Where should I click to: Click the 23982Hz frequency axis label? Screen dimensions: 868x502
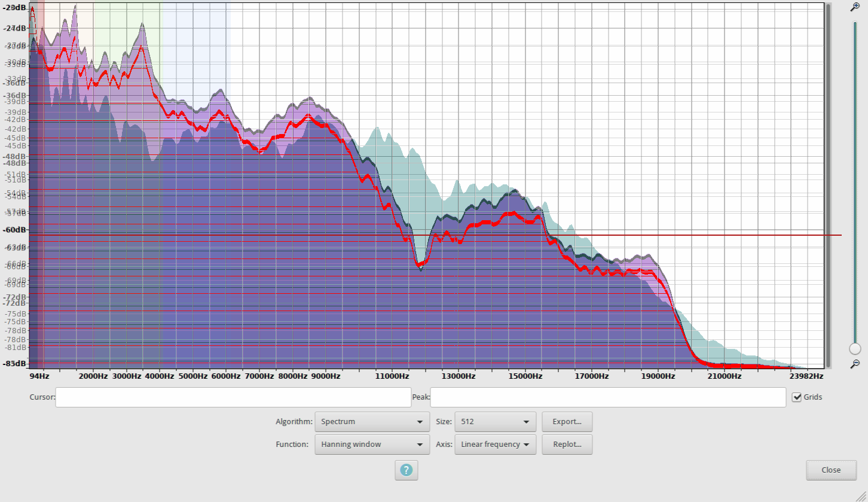pos(806,376)
